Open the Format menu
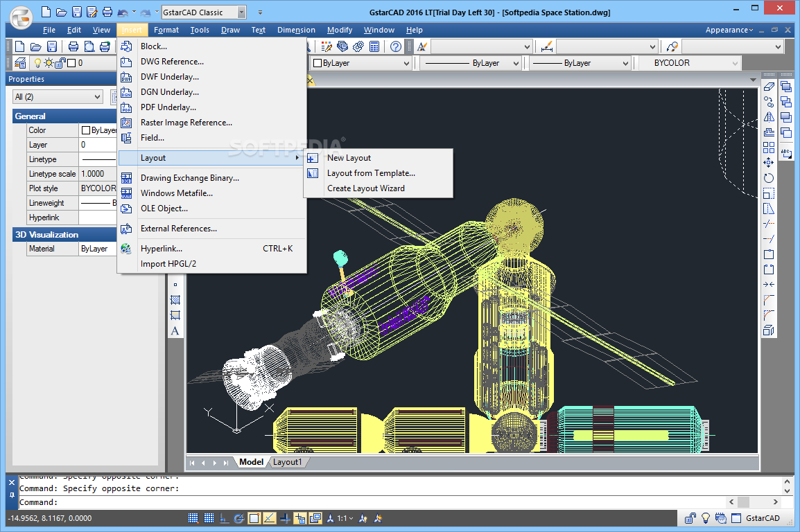Image resolution: width=800 pixels, height=532 pixels. (x=166, y=30)
